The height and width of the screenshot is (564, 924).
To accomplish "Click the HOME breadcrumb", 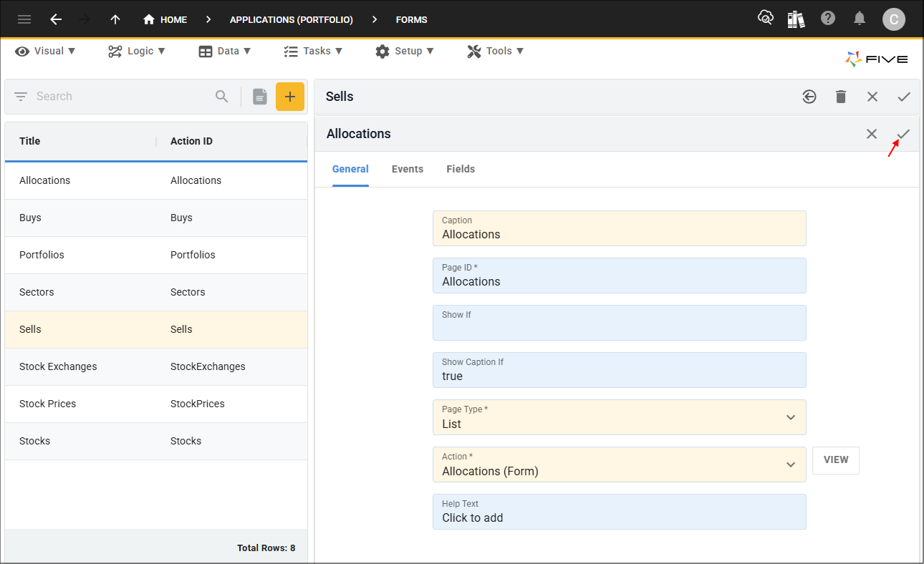I will (x=165, y=19).
